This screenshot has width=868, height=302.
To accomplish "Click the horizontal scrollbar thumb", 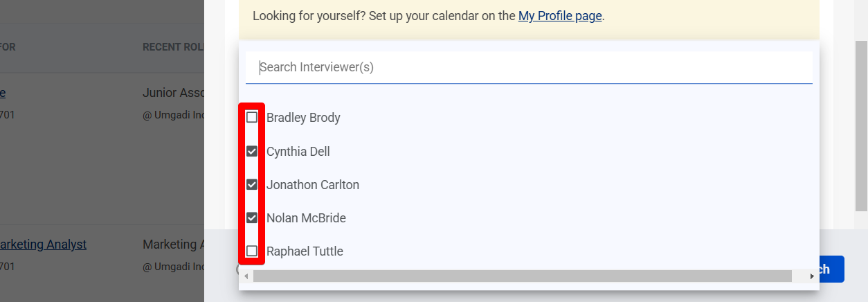I will pyautogui.click(x=522, y=276).
